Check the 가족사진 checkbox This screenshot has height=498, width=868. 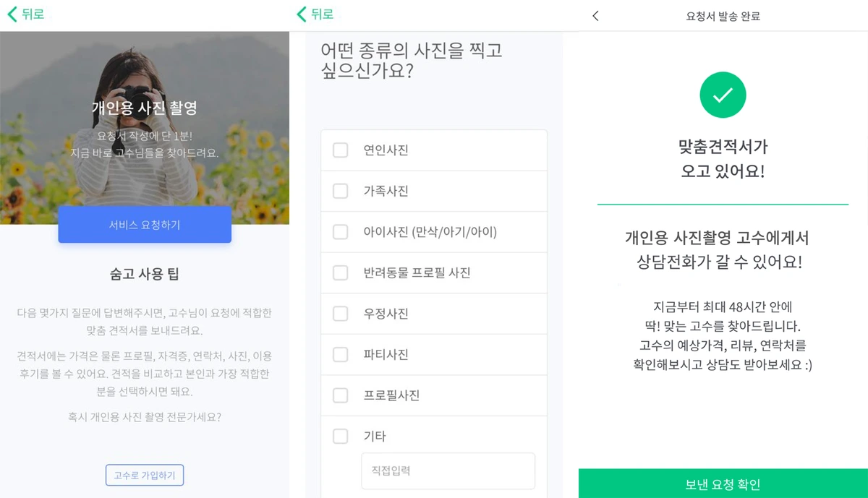[x=340, y=191]
